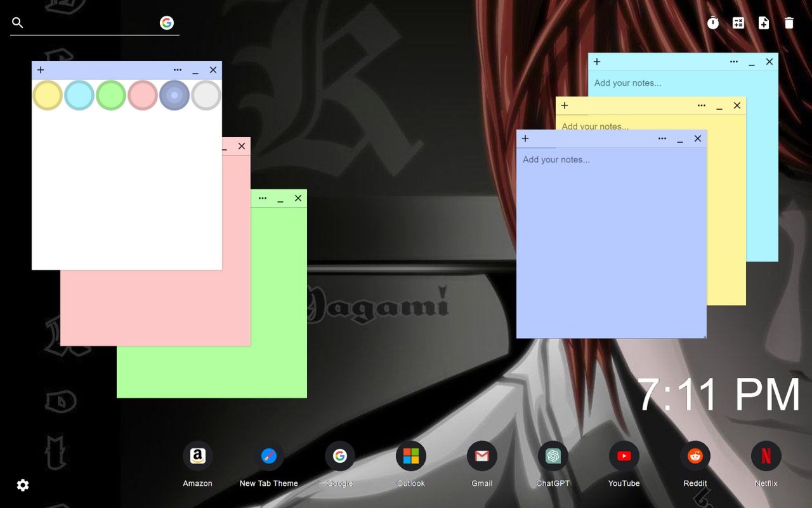Click the magnifier search icon
The width and height of the screenshot is (812, 508).
[18, 23]
